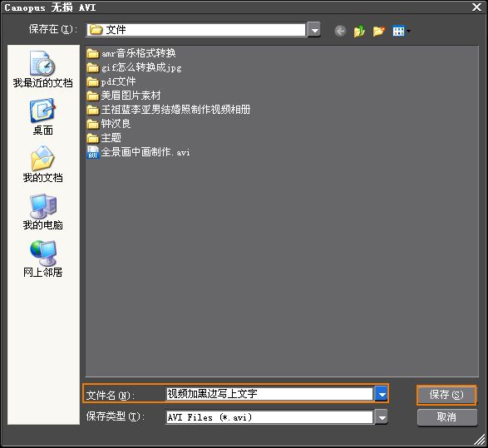This screenshot has width=488, height=448.
Task: Select the 全景画中画制作.avi file
Action: [x=139, y=152]
